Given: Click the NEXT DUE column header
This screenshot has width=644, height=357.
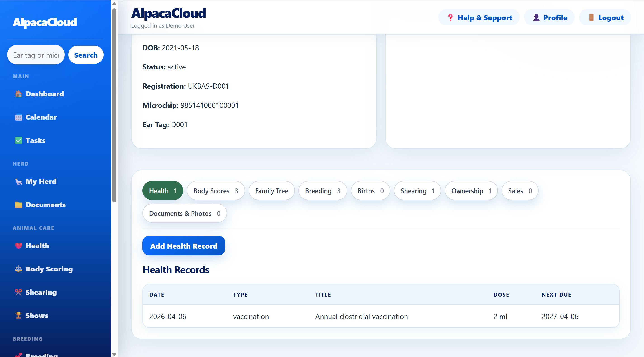Looking at the screenshot, I should (x=556, y=295).
